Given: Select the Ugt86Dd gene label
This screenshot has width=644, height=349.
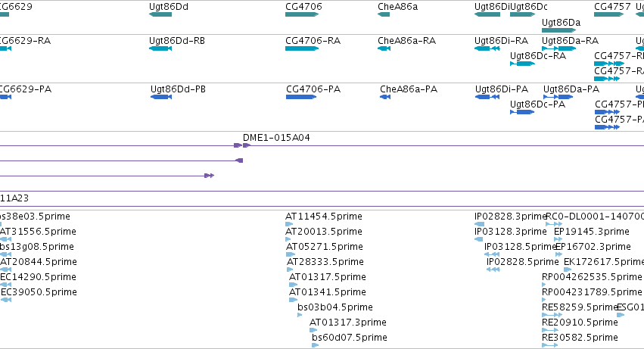Looking at the screenshot, I should click(x=169, y=7).
